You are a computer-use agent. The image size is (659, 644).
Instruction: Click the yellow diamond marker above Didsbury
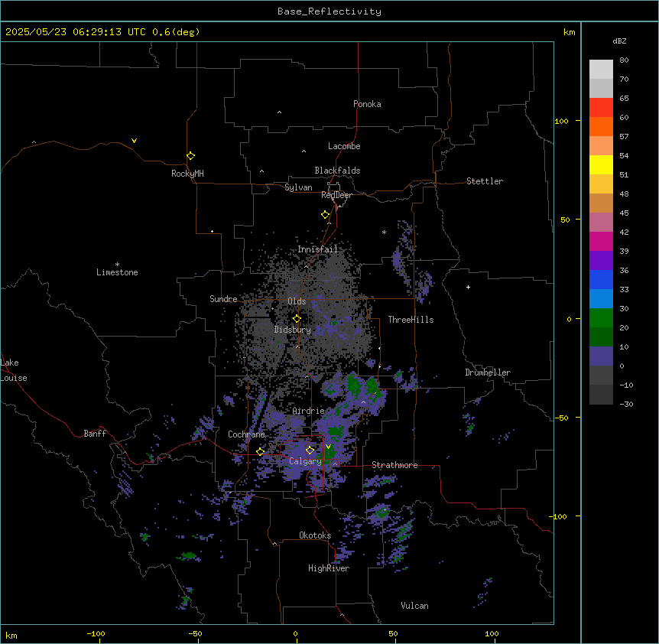click(297, 319)
